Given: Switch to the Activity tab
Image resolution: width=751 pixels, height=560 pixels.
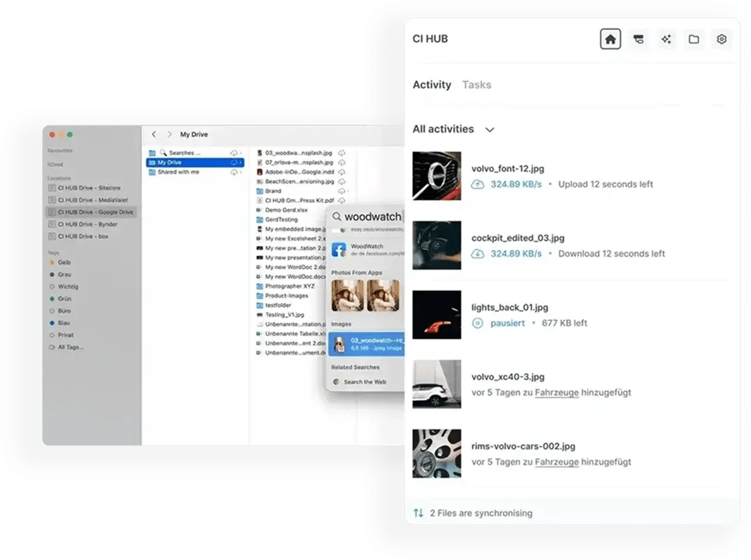Looking at the screenshot, I should [x=432, y=85].
